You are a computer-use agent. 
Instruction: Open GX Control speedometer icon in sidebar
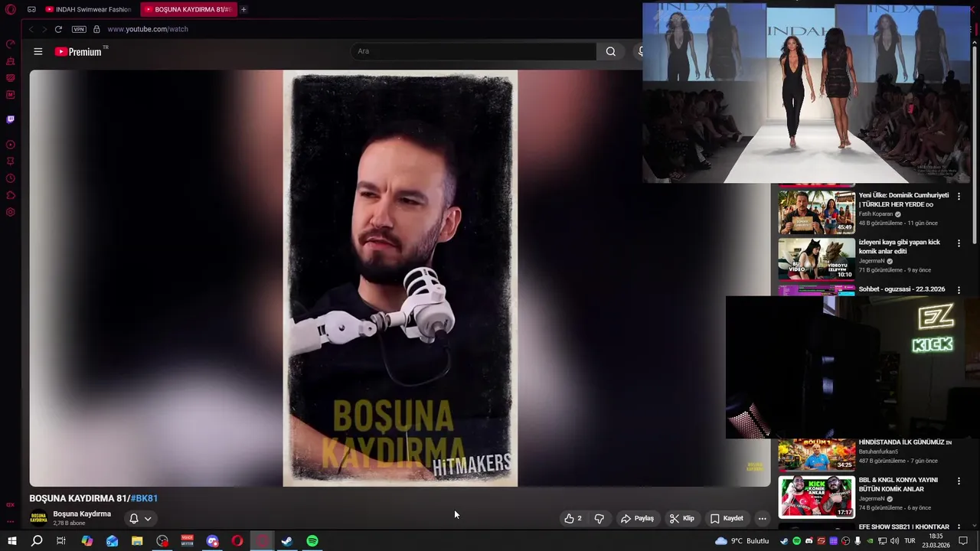tap(11, 44)
